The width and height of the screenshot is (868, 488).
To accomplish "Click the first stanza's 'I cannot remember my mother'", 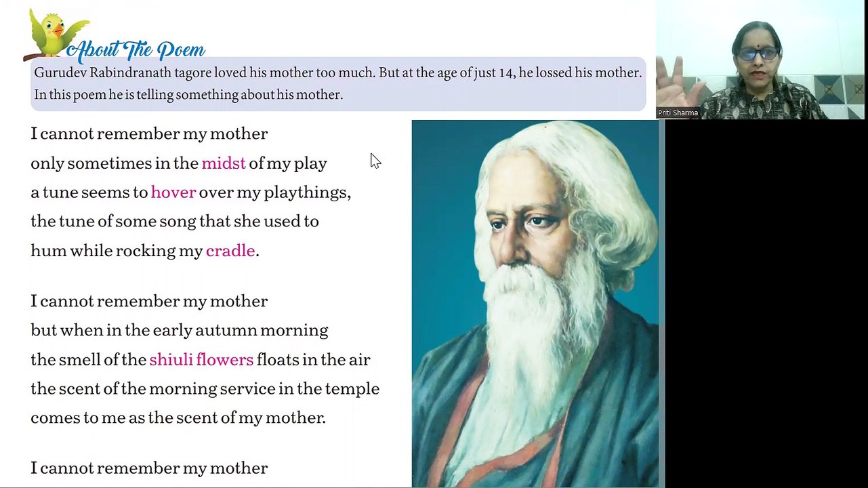I will [x=149, y=134].
